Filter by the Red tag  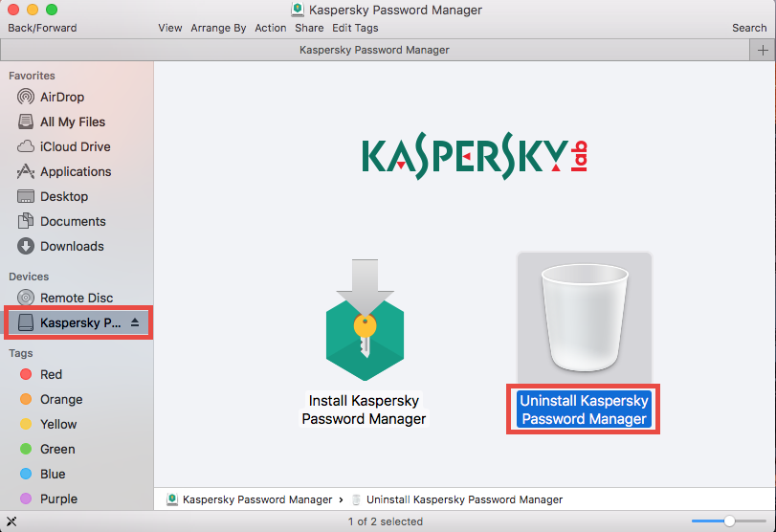51,374
